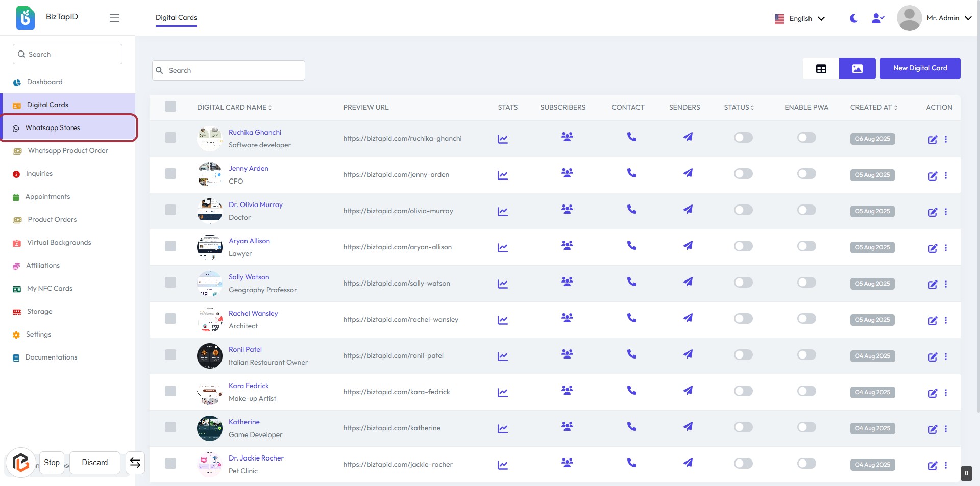This screenshot has width=980, height=486.
Task: Click the New Digital Card button
Action: pos(919,68)
